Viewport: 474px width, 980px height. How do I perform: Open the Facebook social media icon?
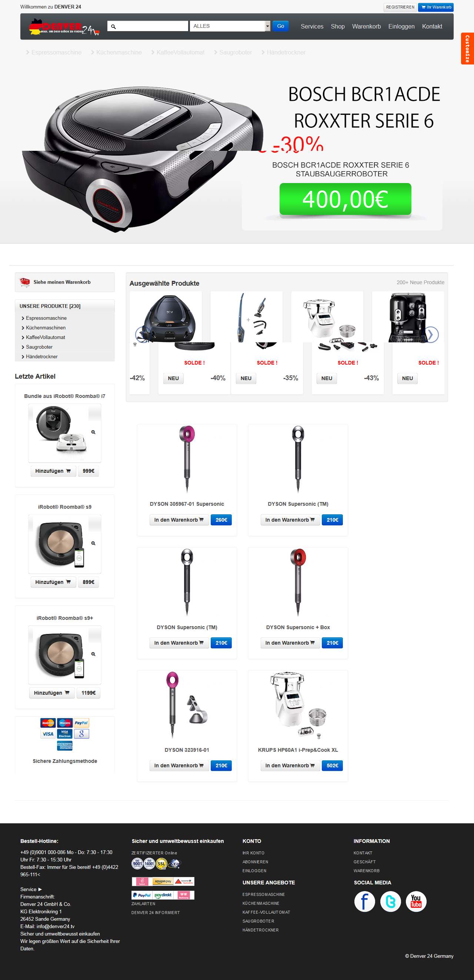pyautogui.click(x=364, y=901)
